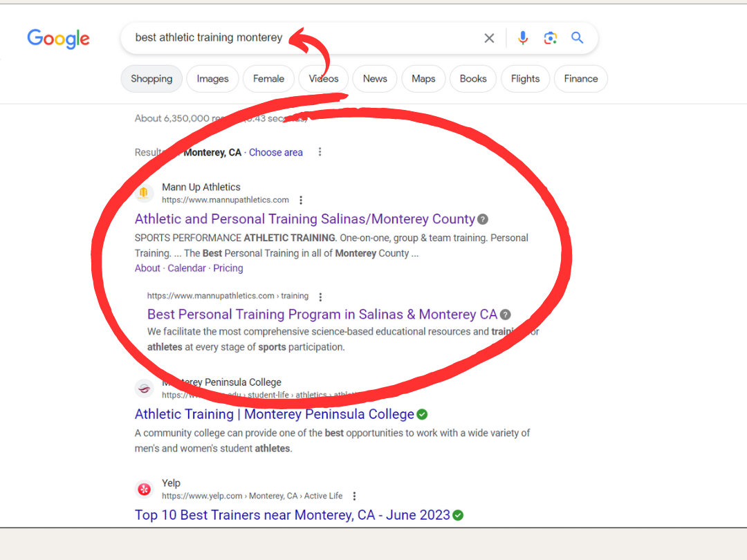Open Athletic Training | Monterey Peninsula College result
This screenshot has height=560, width=747.
[275, 414]
